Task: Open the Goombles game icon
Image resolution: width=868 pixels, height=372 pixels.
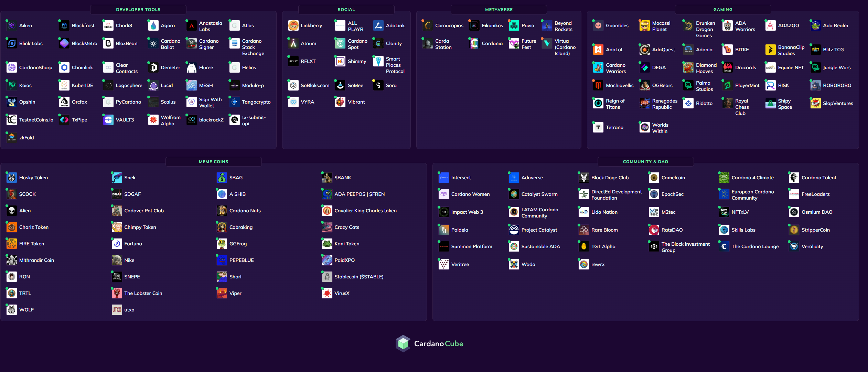Action: pyautogui.click(x=598, y=25)
